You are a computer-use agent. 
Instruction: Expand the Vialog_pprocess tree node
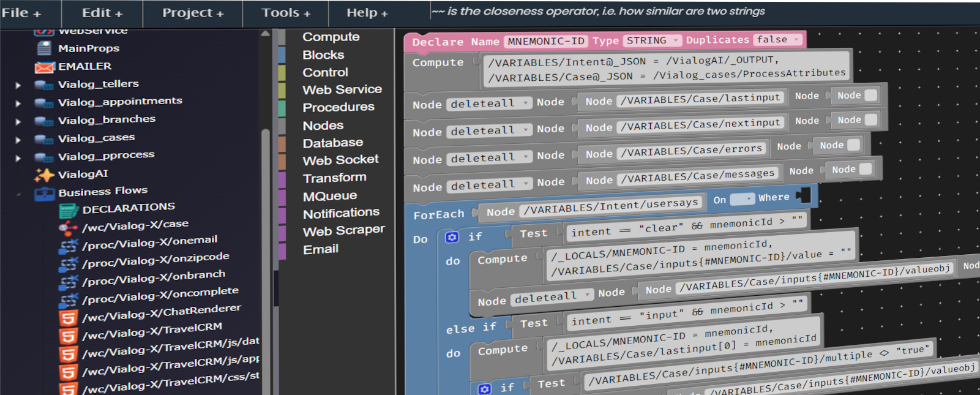18,158
